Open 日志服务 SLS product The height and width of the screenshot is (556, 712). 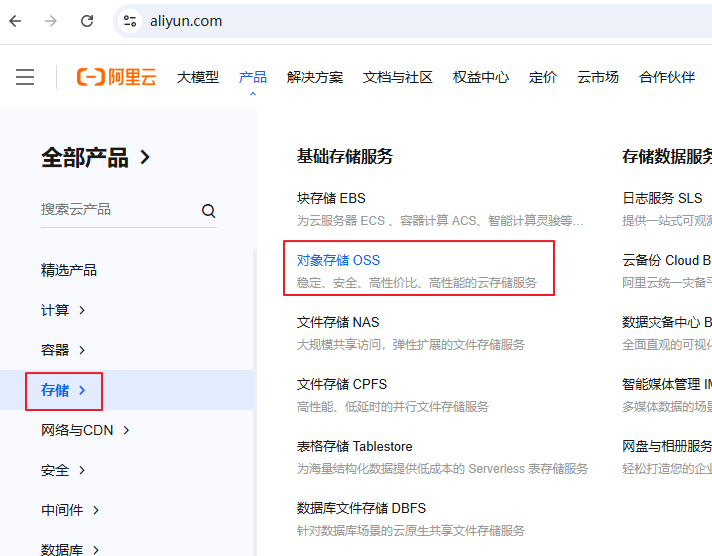pos(662,198)
